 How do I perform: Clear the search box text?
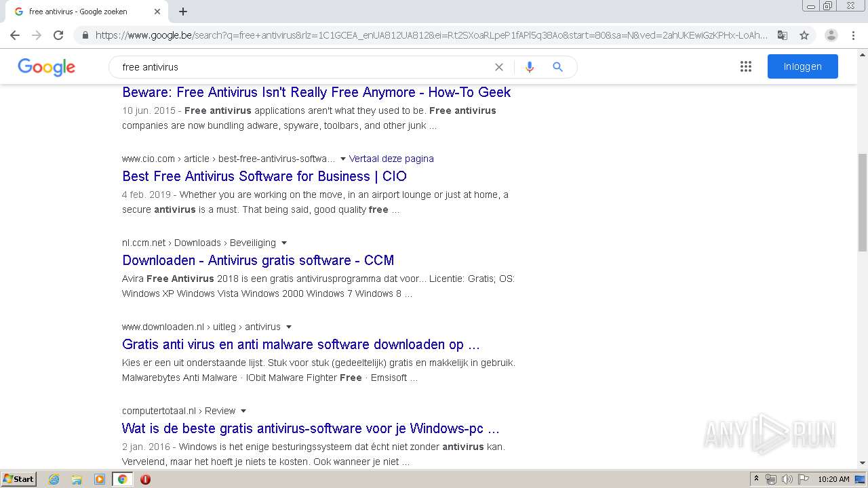point(499,67)
